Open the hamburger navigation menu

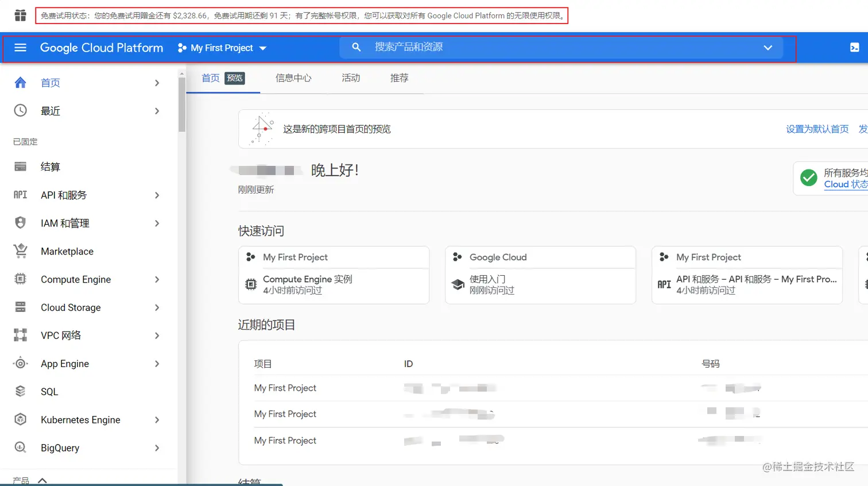coord(20,48)
